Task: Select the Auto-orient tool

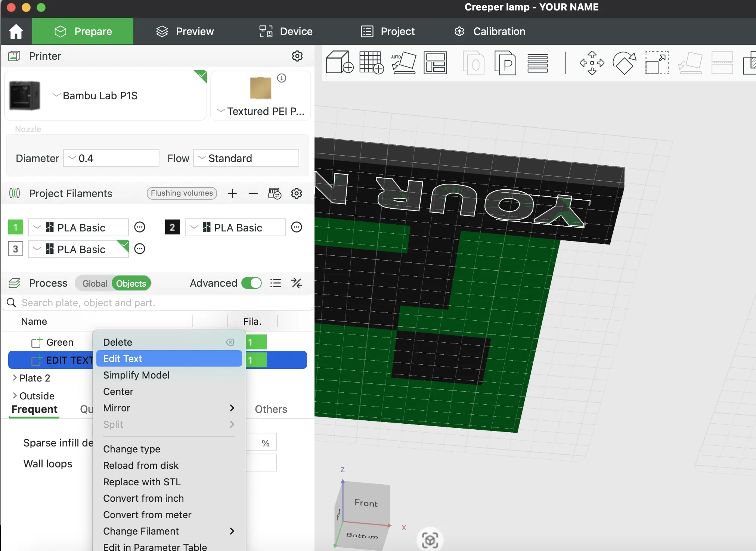Action: click(403, 63)
